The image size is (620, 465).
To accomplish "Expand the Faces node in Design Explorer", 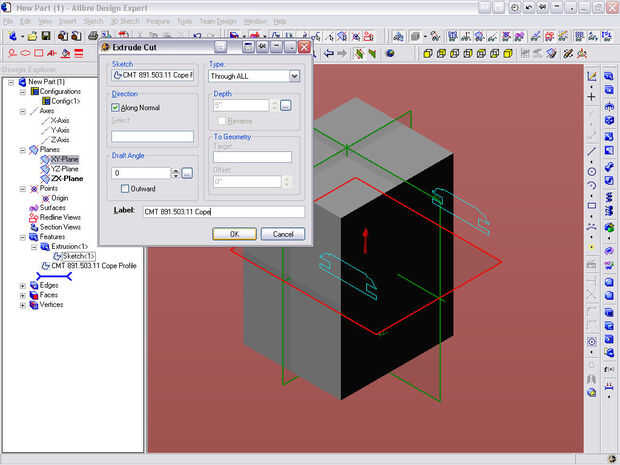I will (x=23, y=295).
